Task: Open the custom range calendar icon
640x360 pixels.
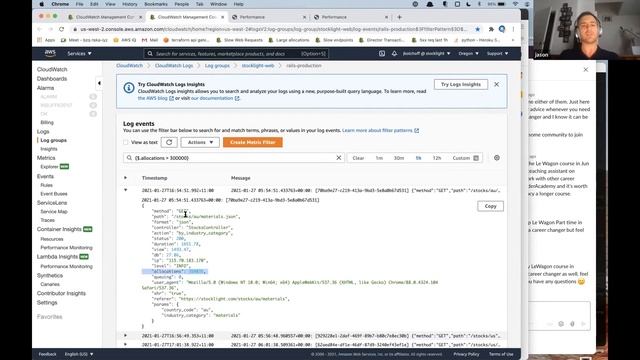Action: (x=476, y=158)
